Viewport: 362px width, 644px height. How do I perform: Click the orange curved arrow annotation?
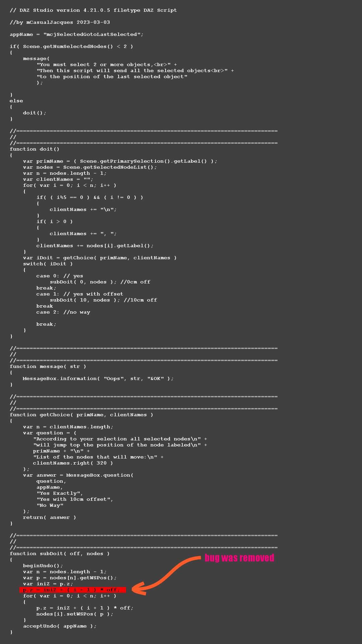pos(168,573)
